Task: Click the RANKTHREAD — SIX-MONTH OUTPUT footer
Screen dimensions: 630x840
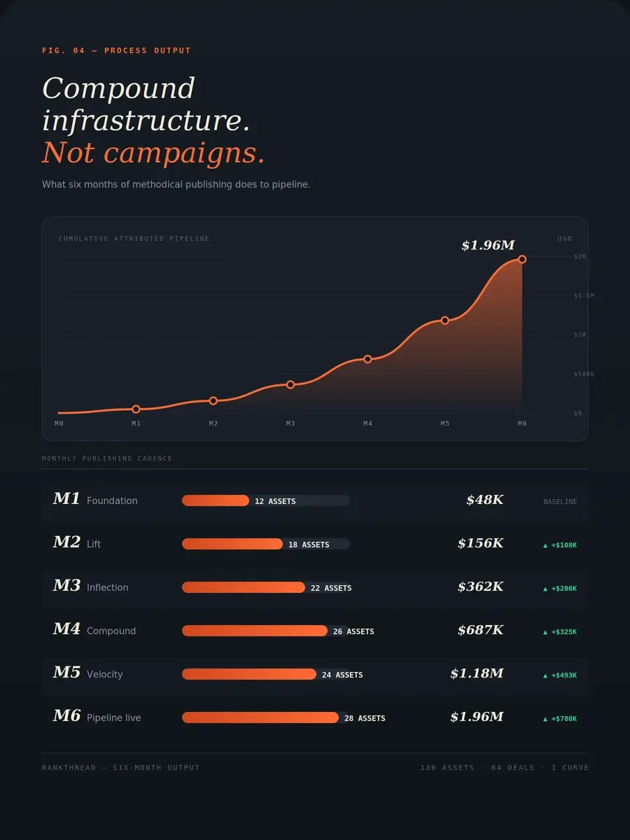Action: [x=120, y=768]
